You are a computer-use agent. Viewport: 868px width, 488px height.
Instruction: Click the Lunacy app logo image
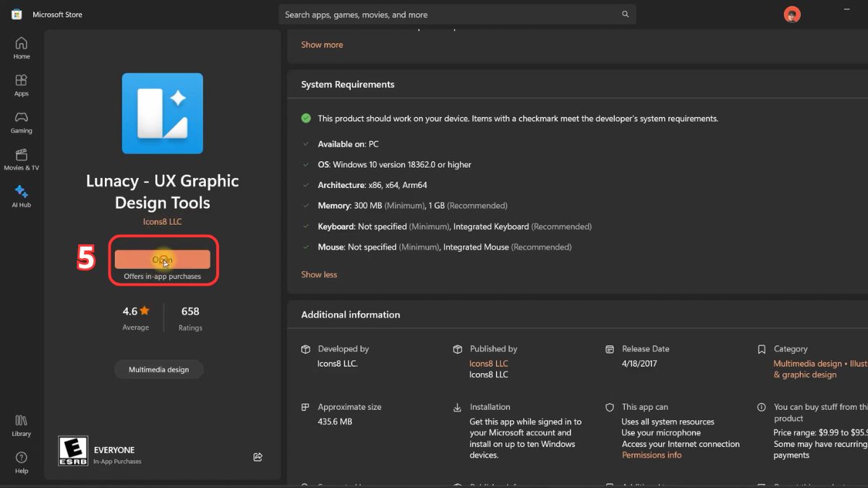162,114
